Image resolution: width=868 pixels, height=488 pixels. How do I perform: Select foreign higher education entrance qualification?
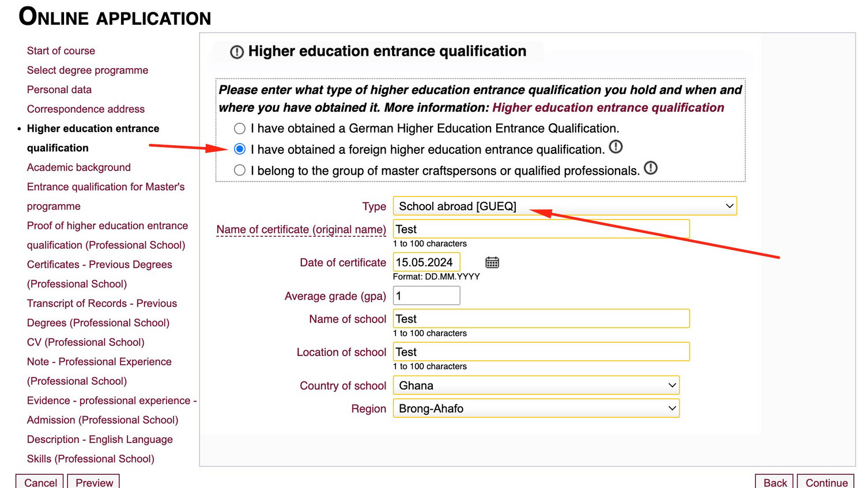click(x=240, y=149)
